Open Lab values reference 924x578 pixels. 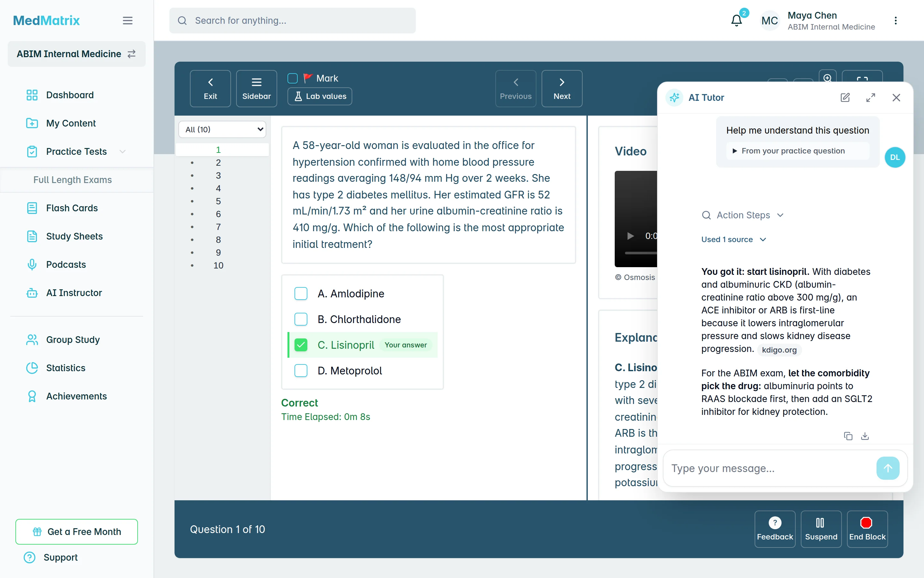tap(320, 96)
